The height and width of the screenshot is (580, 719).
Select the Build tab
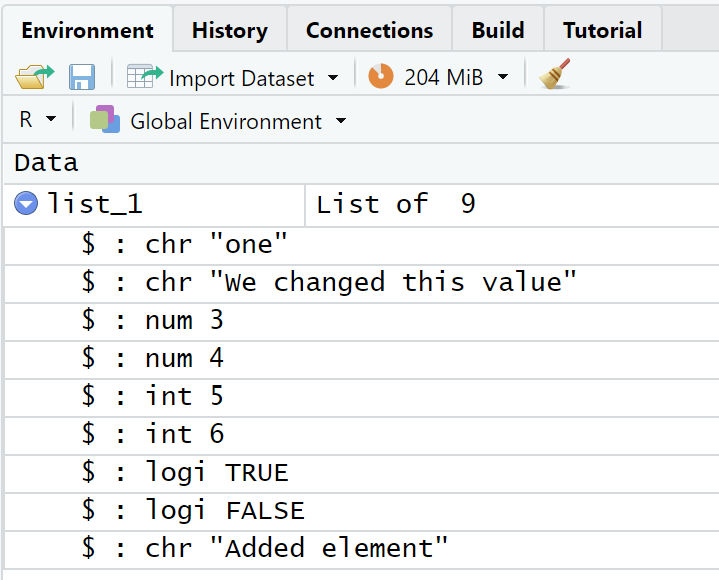point(497,30)
